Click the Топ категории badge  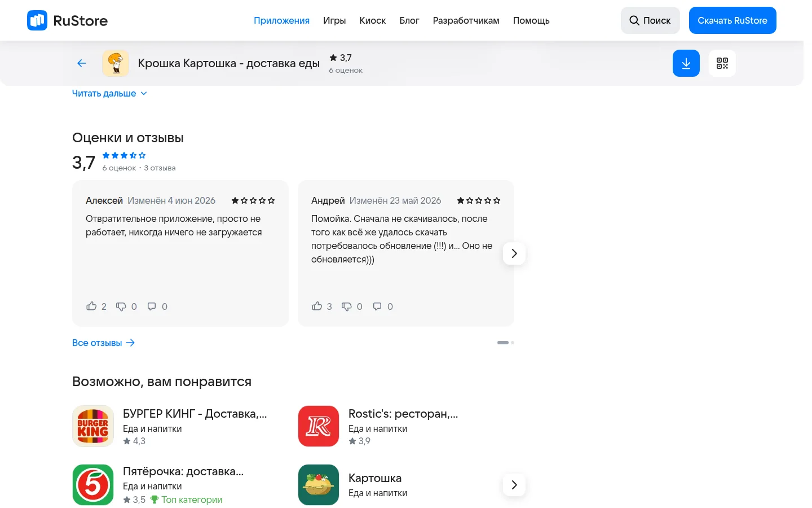click(x=186, y=500)
